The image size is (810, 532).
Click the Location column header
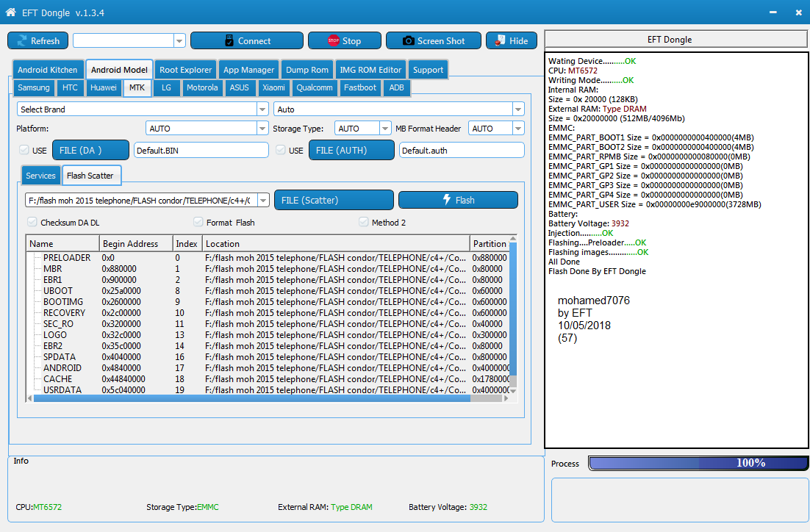336,243
